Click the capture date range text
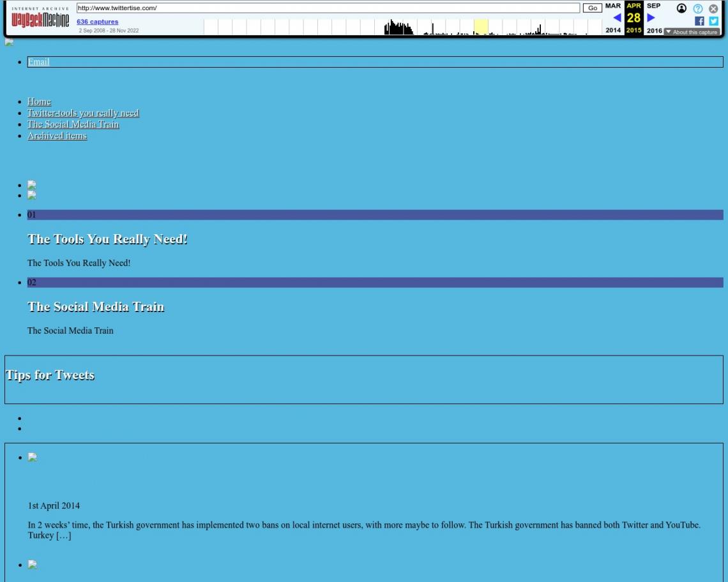The image size is (728, 582). 109,31
